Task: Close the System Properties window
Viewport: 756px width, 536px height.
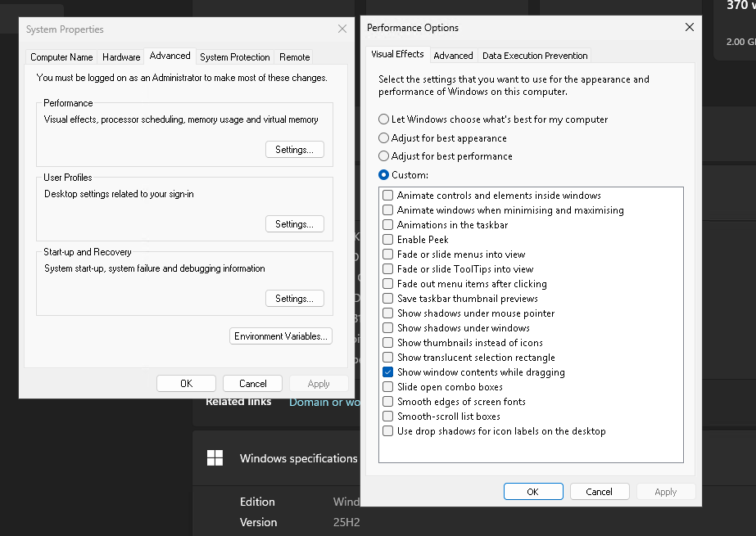Action: pos(342,29)
